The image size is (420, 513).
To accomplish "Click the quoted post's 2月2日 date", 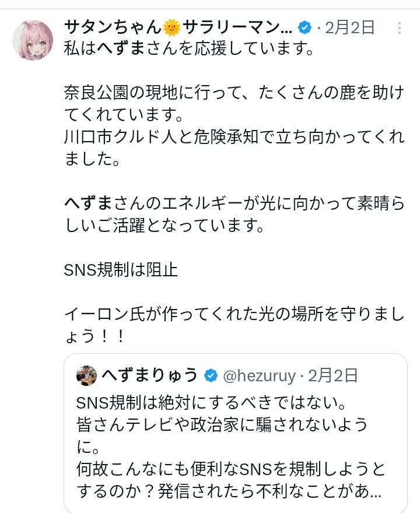I will 333,376.
